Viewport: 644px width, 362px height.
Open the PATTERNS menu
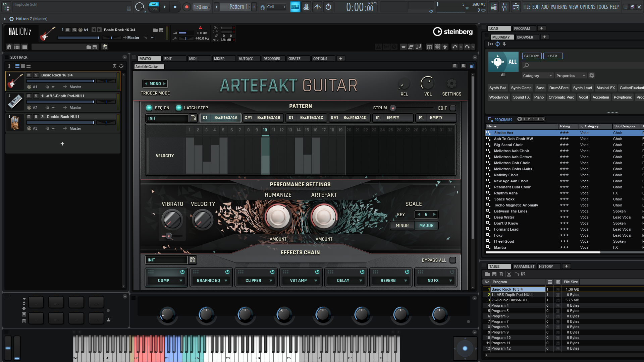click(559, 7)
